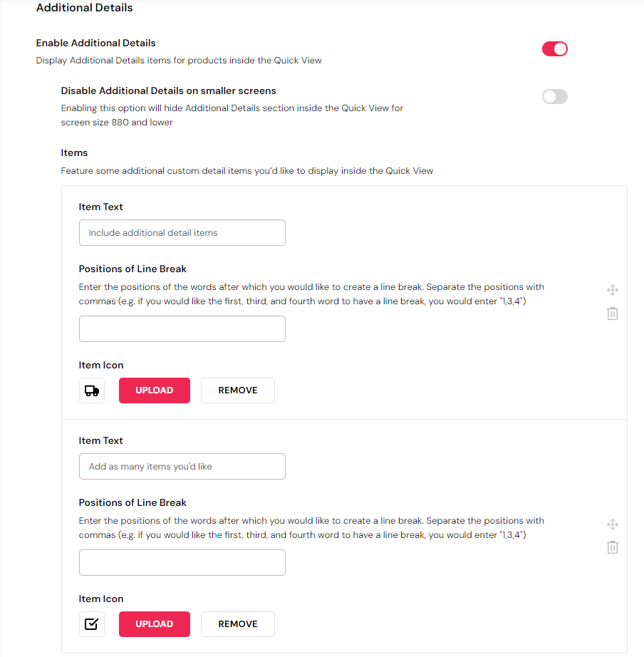Delete the second item with its trash icon
Image resolution: width=644 pixels, height=657 pixels.
pyautogui.click(x=612, y=547)
